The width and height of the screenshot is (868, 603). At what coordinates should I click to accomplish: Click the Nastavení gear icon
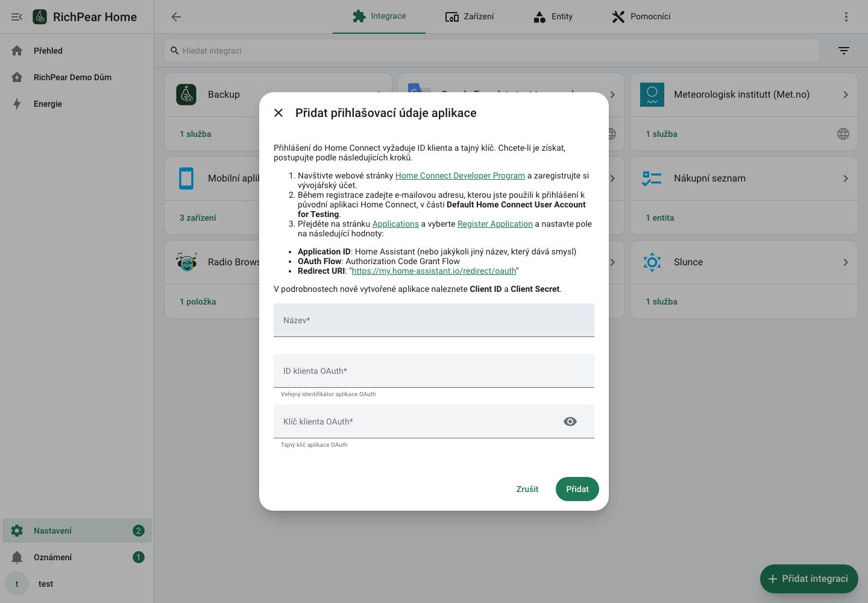point(17,531)
